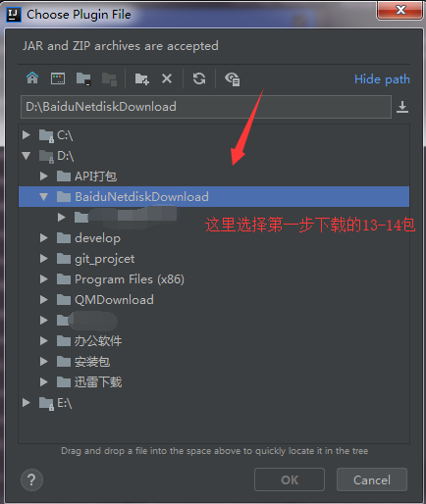Toggle show hidden files and directories icon
Screen dimensions: 426x504
coord(233,79)
